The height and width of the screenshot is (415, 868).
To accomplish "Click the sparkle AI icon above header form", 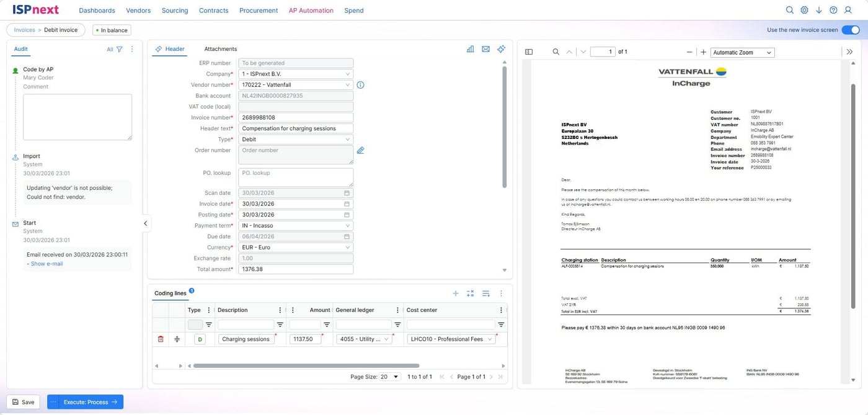I will [501, 49].
